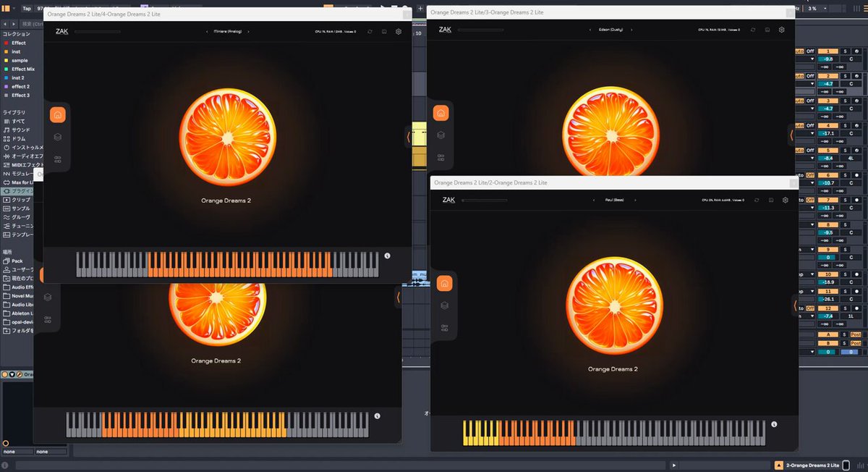Viewport: 868px width, 472px height.
Task: Toggle Post button on return A
Action: tap(856, 334)
